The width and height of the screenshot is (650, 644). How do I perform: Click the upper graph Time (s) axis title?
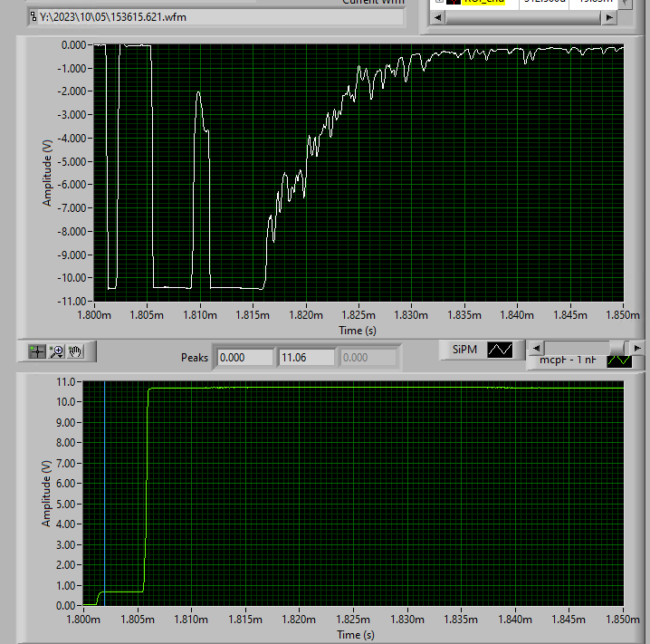[358, 331]
